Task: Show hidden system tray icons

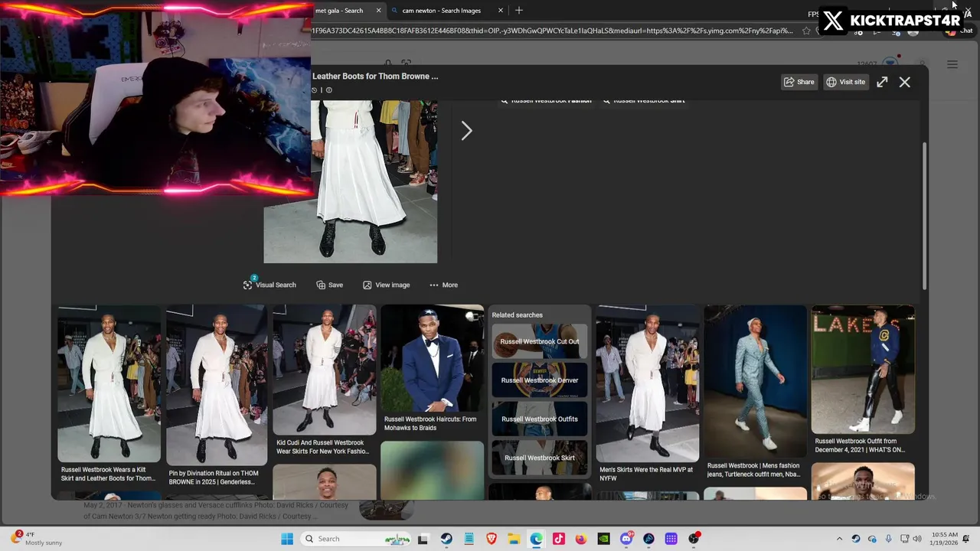Action: point(839,539)
